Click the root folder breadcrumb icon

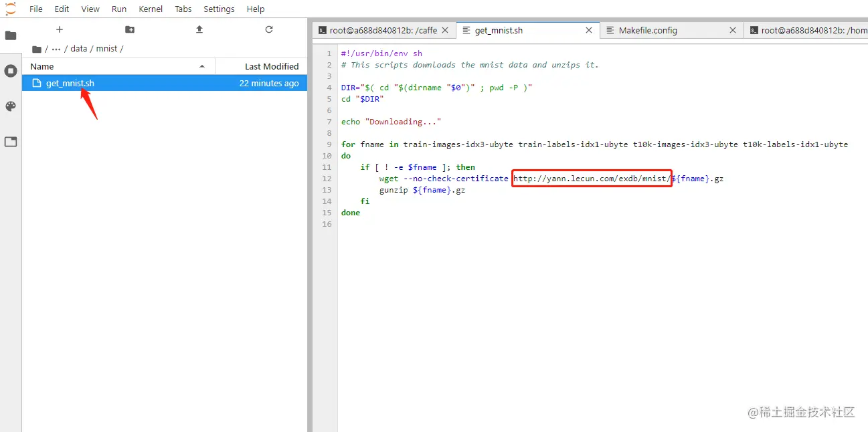click(x=37, y=49)
